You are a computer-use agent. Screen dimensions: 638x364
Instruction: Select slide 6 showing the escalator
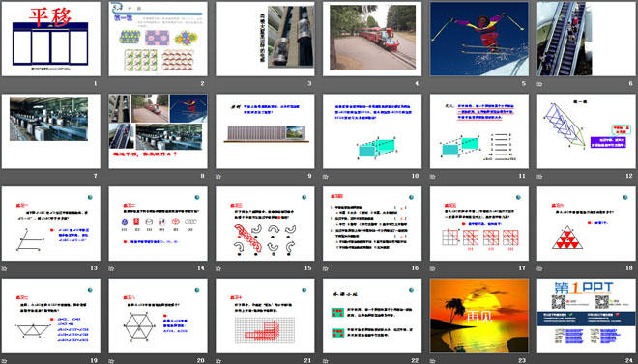click(587, 39)
